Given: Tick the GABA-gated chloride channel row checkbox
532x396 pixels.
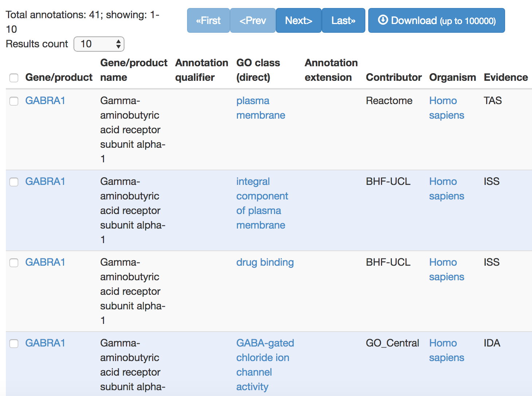Looking at the screenshot, I should click(14, 344).
